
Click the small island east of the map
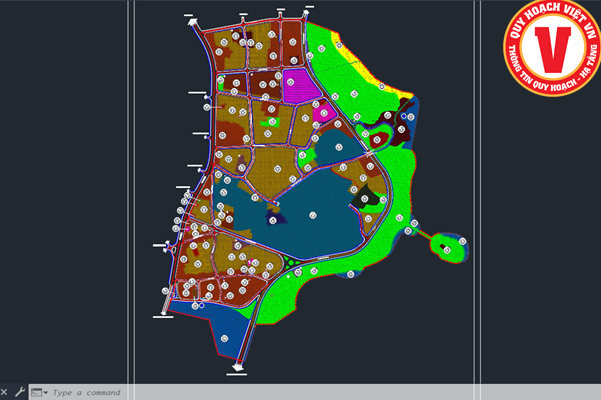point(447,245)
